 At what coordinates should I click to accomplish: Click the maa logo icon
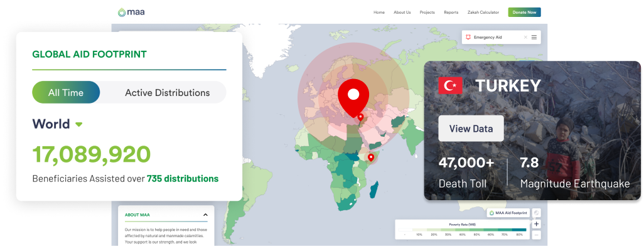(122, 13)
